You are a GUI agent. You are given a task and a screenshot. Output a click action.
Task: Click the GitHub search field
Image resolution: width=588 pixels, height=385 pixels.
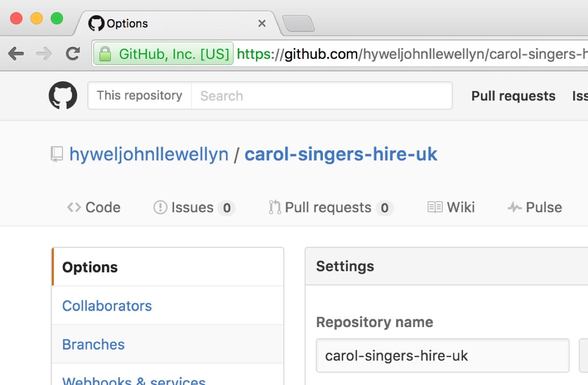click(x=322, y=96)
